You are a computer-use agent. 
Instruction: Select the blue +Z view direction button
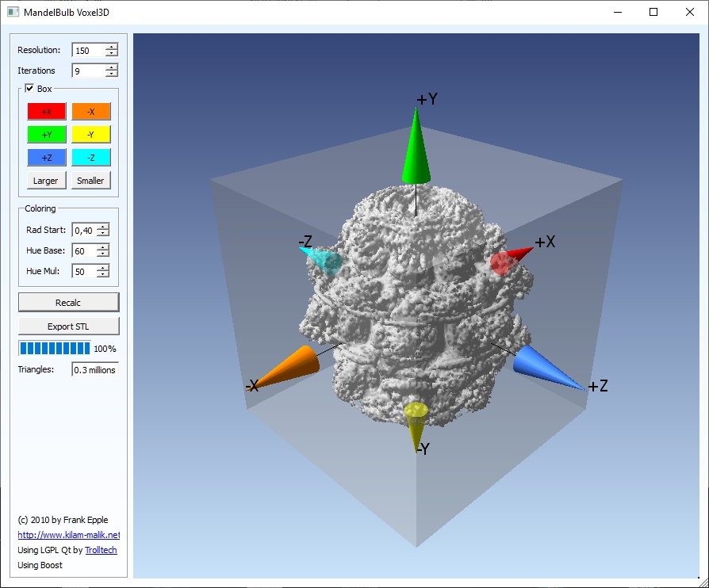pyautogui.click(x=46, y=157)
